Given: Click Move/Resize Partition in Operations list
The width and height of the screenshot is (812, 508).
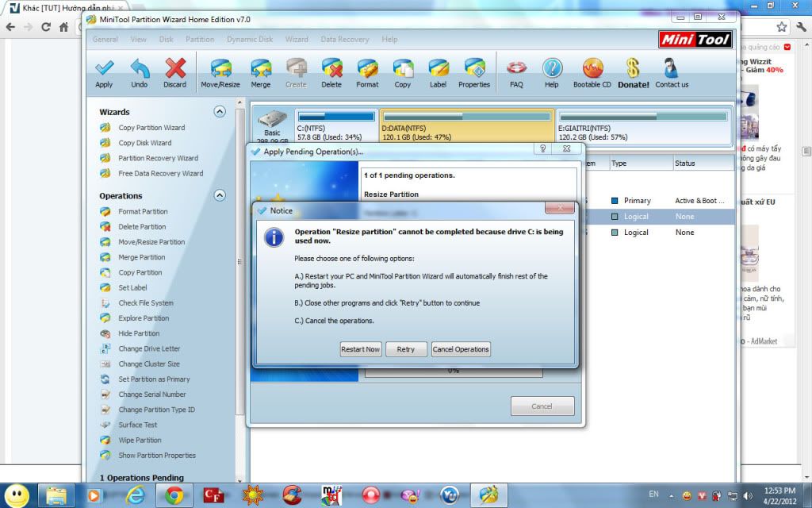Looking at the screenshot, I should (x=151, y=241).
